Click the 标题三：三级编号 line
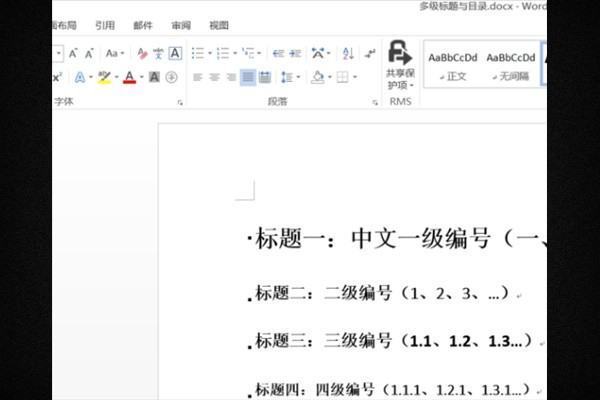 pos(396,341)
